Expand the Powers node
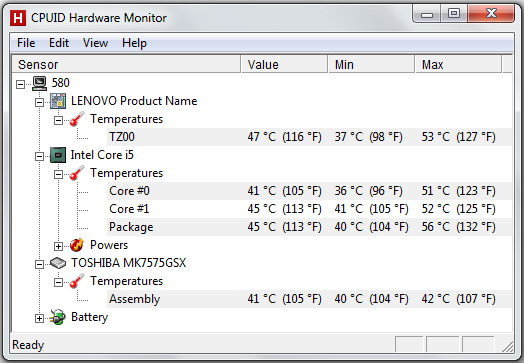524x363 pixels. 58,246
